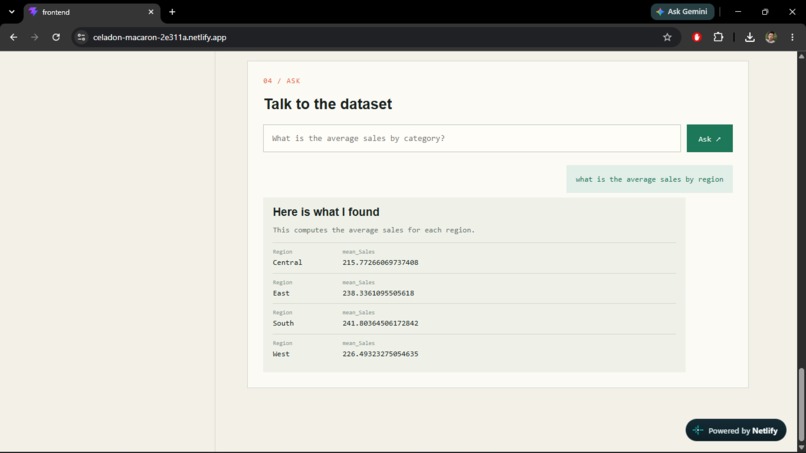Restore down the browser window
This screenshot has height=453, width=806.
(765, 12)
